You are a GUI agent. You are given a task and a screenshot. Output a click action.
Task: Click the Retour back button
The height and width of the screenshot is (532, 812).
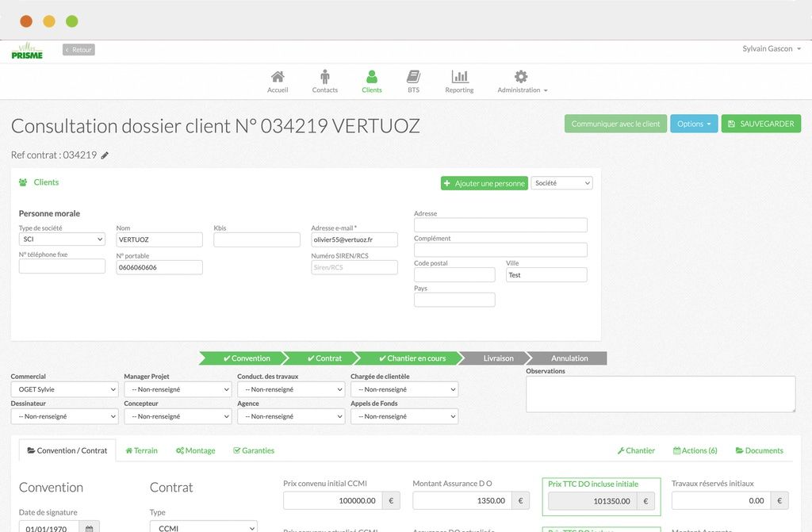tap(79, 50)
